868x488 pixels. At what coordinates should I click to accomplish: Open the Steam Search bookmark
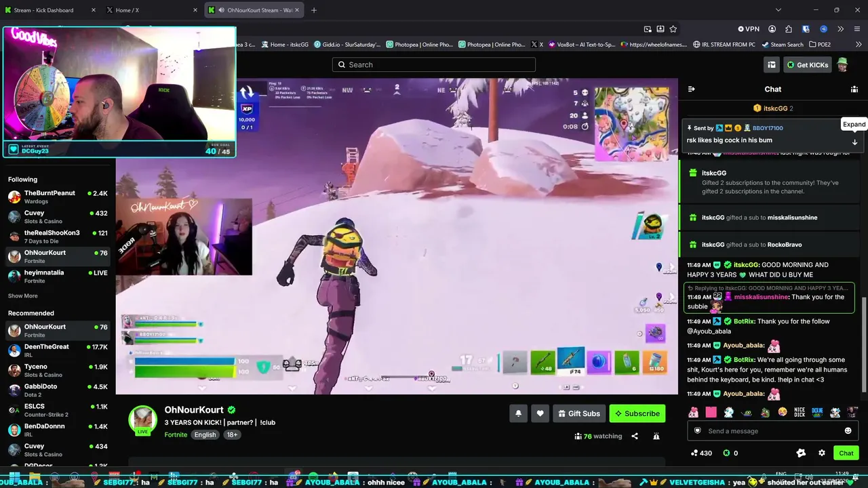[782, 45]
